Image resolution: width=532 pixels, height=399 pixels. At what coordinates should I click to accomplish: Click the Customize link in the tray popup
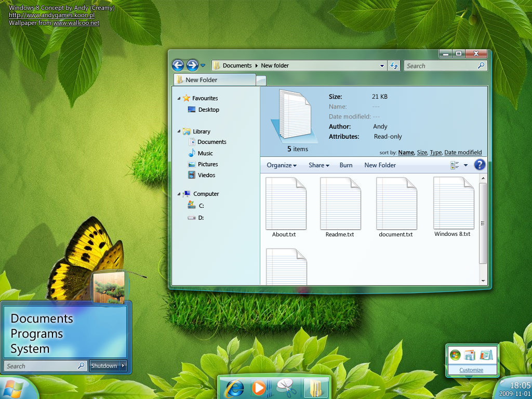coord(471,370)
